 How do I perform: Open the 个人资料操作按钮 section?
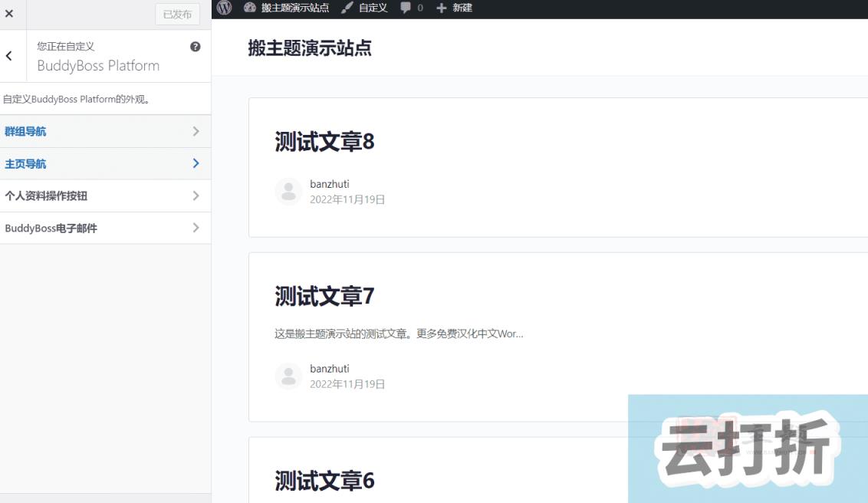(x=105, y=196)
